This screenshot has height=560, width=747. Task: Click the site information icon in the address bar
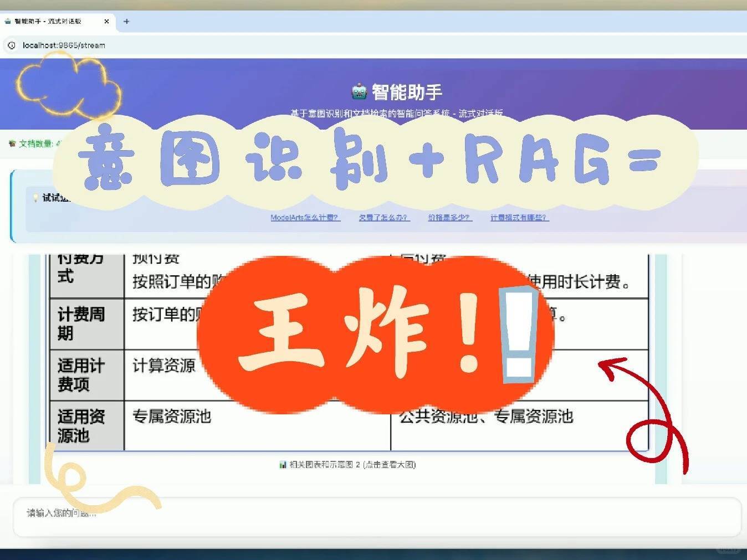tap(12, 45)
